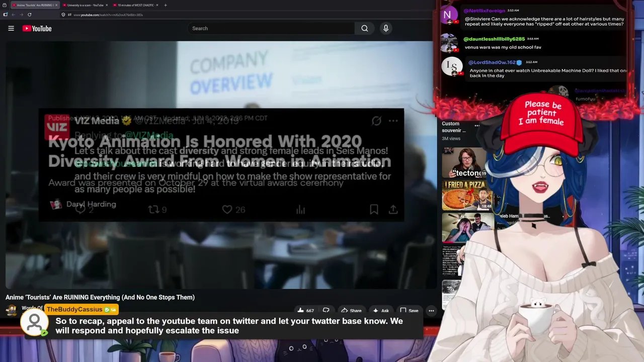
Task: Switch to "University is a scam" tab
Action: [x=85, y=5]
